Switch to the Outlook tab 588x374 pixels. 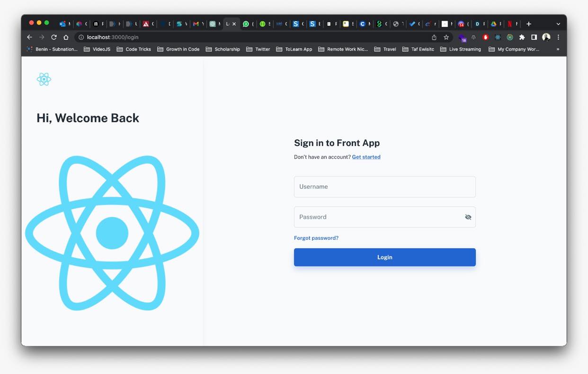click(64, 24)
